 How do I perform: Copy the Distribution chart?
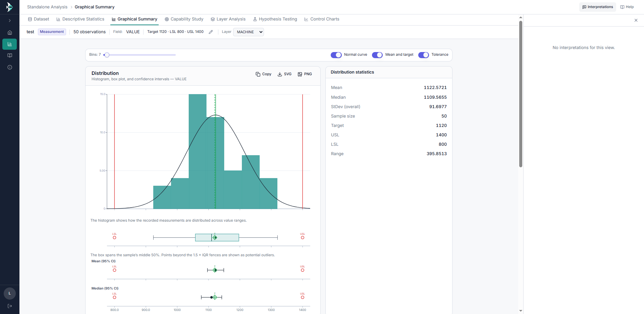tap(264, 74)
